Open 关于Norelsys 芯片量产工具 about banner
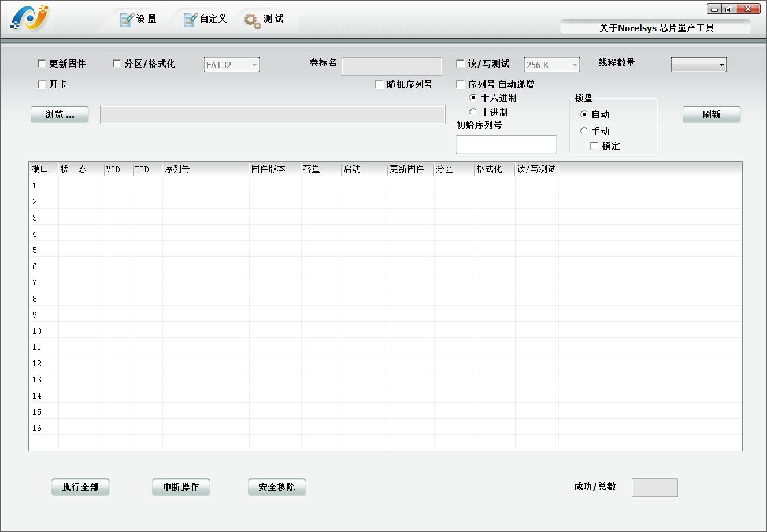 pos(656,28)
